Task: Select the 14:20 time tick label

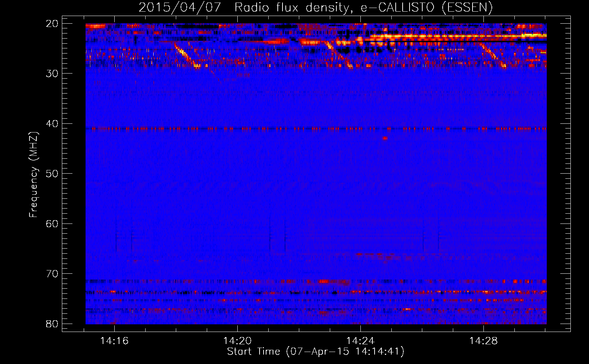Action: [237, 341]
